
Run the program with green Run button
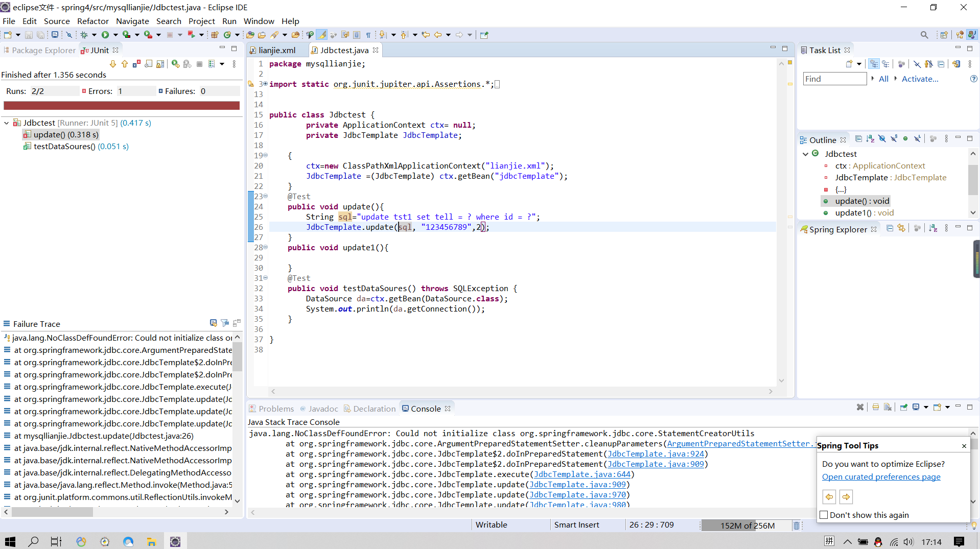(x=105, y=35)
